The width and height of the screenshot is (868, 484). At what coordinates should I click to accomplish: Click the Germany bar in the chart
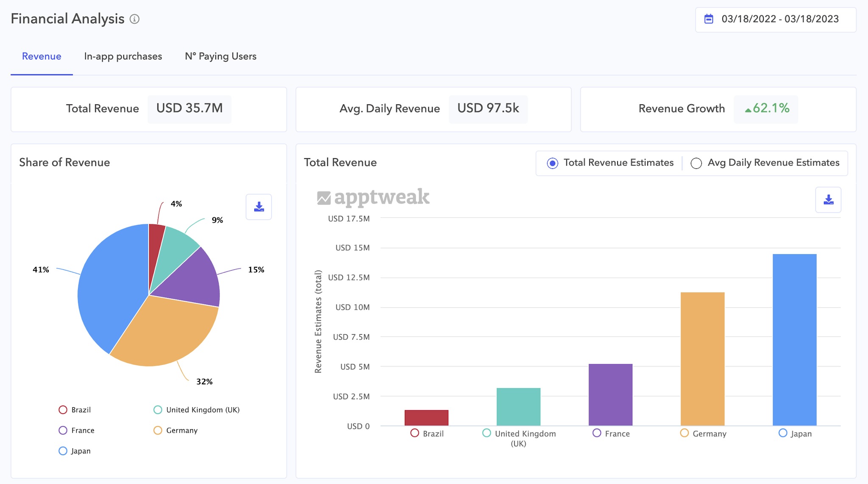tap(702, 358)
